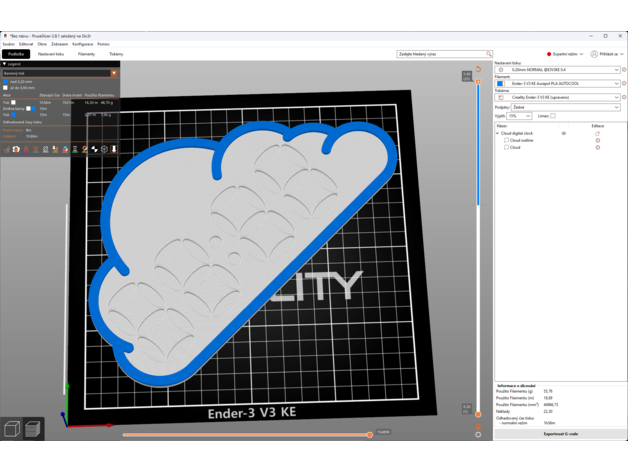Click the hourglass icon in the legend toolbar
Image resolution: width=628 pixels, height=472 pixels.
[x=75, y=149]
